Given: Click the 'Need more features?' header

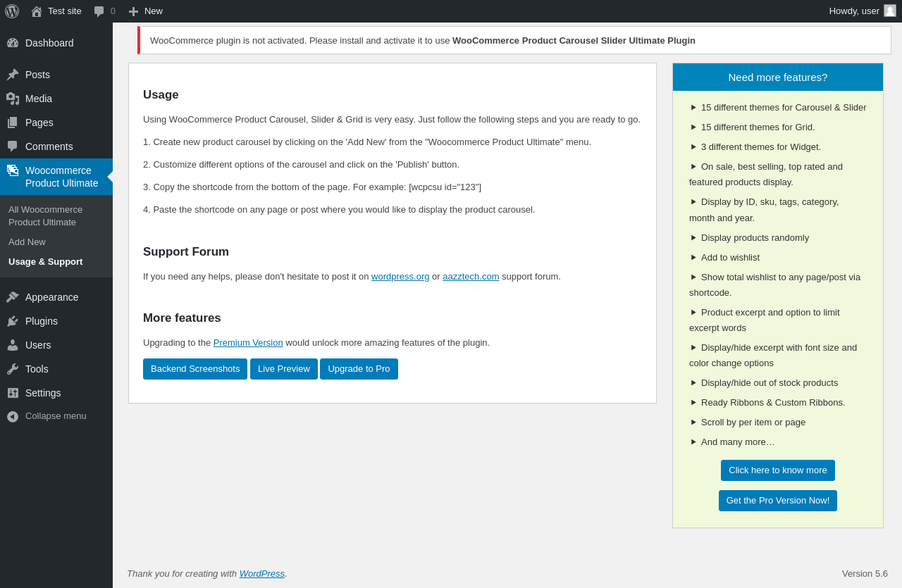Looking at the screenshot, I should tap(778, 77).
